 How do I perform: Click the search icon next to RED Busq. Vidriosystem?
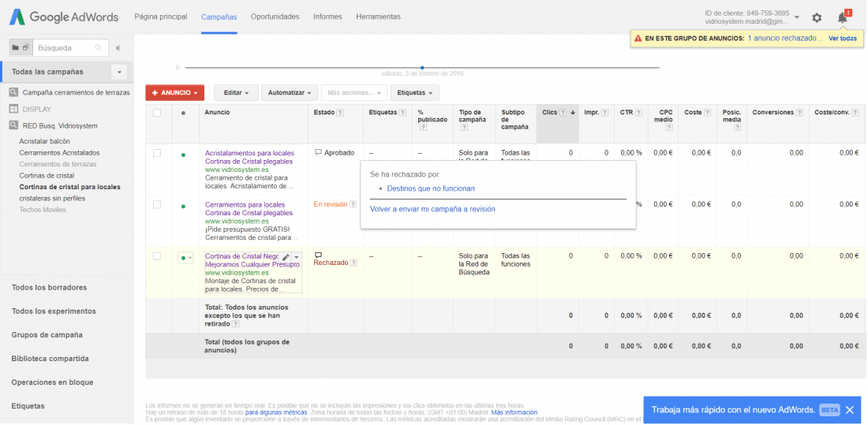click(13, 125)
